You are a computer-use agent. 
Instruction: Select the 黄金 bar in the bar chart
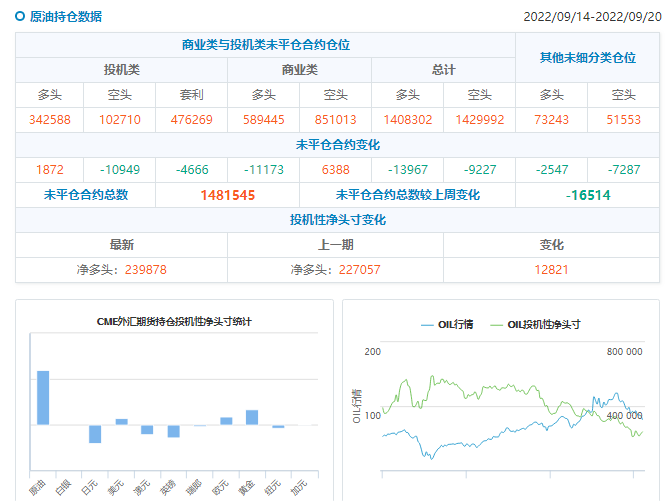coord(252,417)
